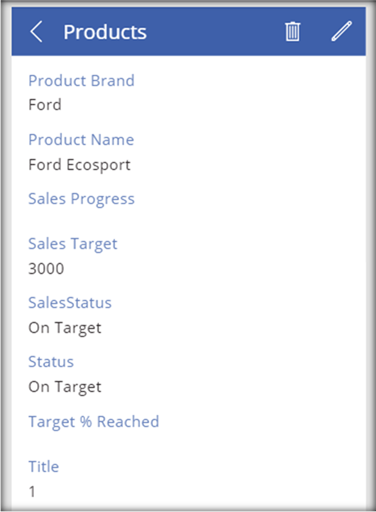Click the 3000 sales target value

point(46,269)
